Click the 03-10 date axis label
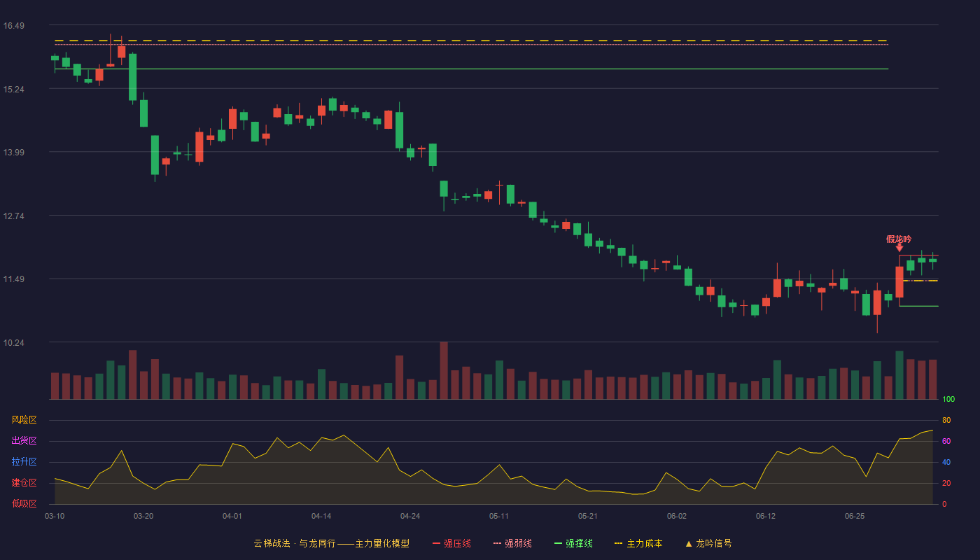The width and height of the screenshot is (980, 560). 55,516
